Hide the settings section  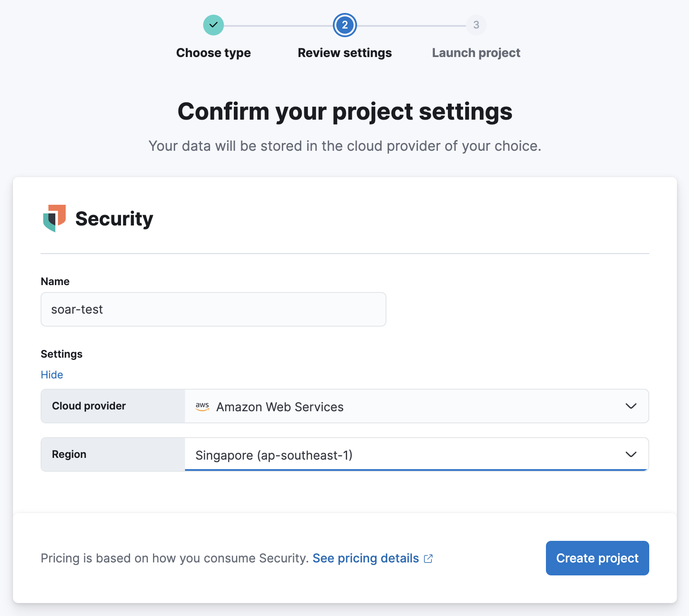click(52, 375)
